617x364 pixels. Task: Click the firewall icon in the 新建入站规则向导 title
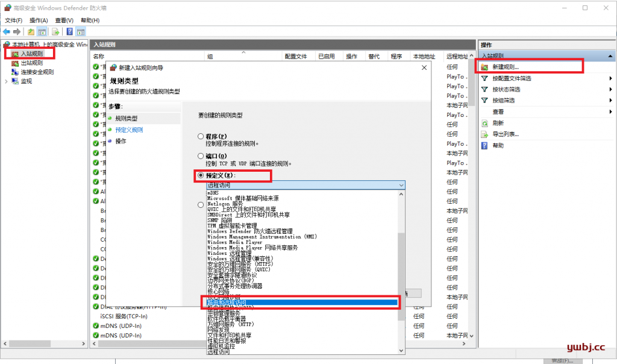click(x=113, y=67)
